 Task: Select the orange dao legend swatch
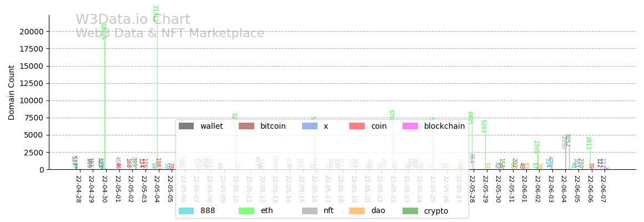click(357, 211)
